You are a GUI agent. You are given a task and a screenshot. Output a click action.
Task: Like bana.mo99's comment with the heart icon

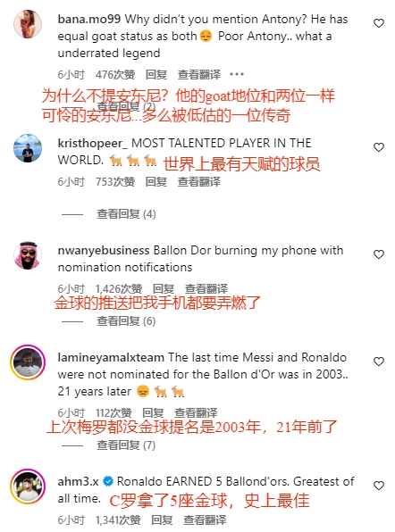click(x=379, y=23)
